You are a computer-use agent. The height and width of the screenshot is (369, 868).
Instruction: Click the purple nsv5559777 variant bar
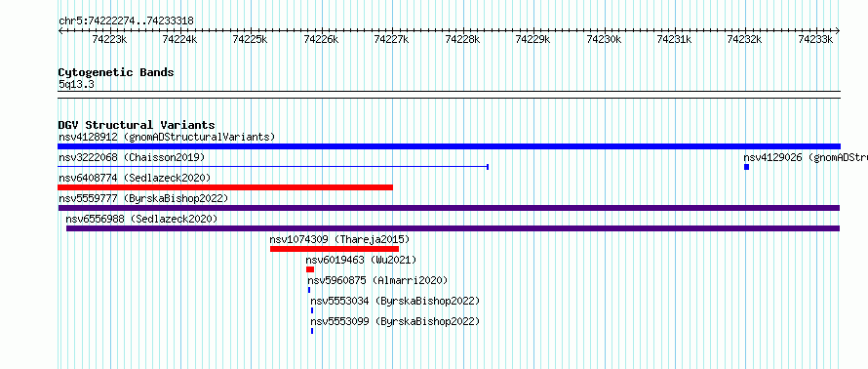pyautogui.click(x=449, y=208)
